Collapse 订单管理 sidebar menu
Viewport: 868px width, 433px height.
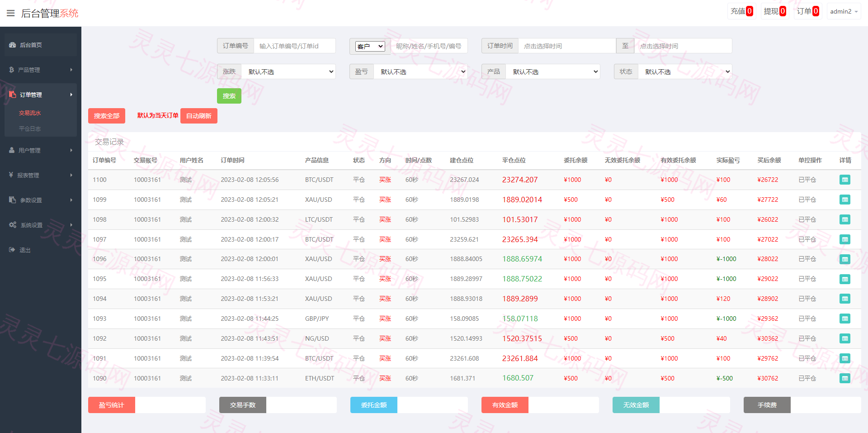point(41,95)
